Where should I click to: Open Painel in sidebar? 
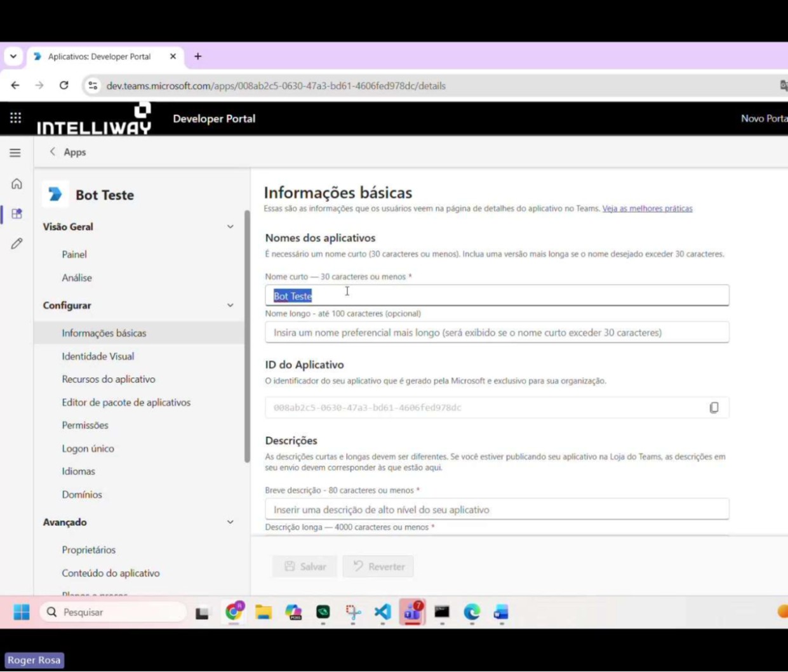74,254
